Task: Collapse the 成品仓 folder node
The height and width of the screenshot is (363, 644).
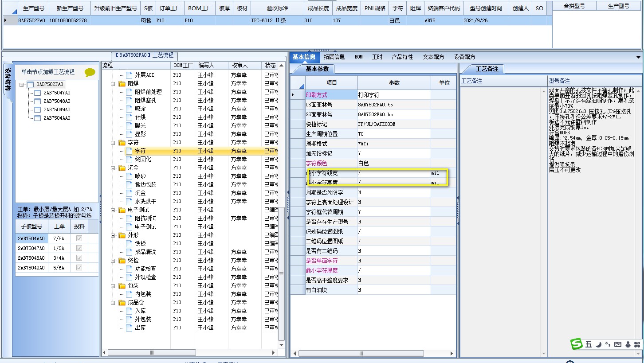Action: pyautogui.click(x=113, y=303)
